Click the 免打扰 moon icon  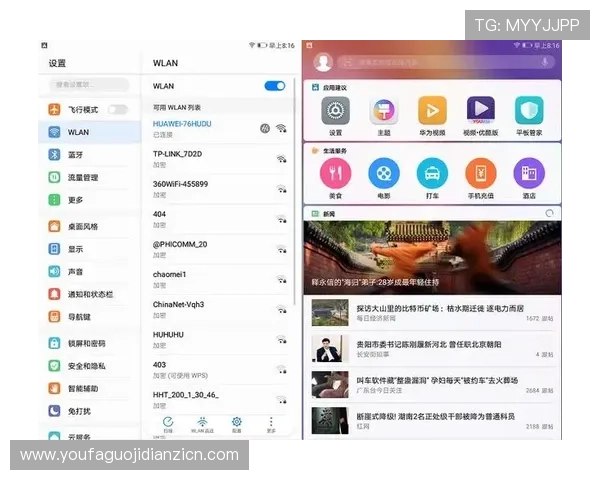click(54, 411)
